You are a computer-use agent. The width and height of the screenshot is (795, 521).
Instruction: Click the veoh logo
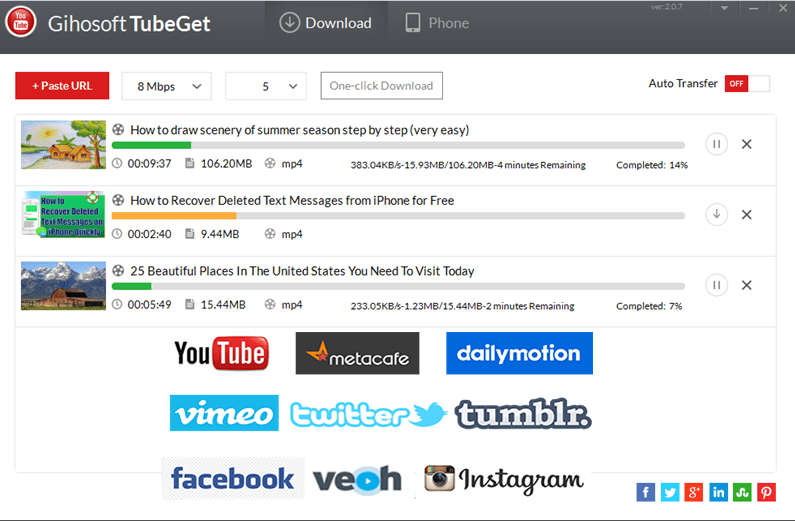[357, 479]
